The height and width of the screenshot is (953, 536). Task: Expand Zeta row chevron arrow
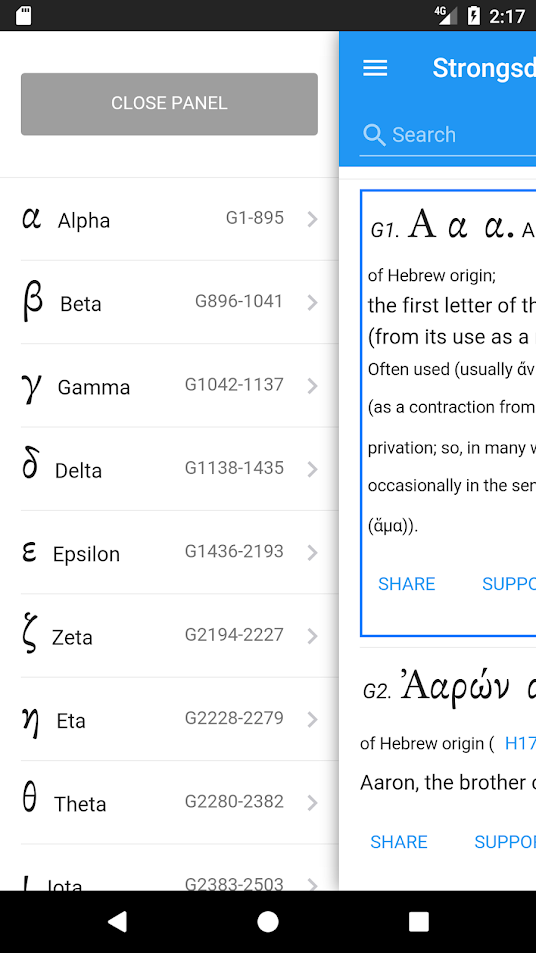click(312, 636)
